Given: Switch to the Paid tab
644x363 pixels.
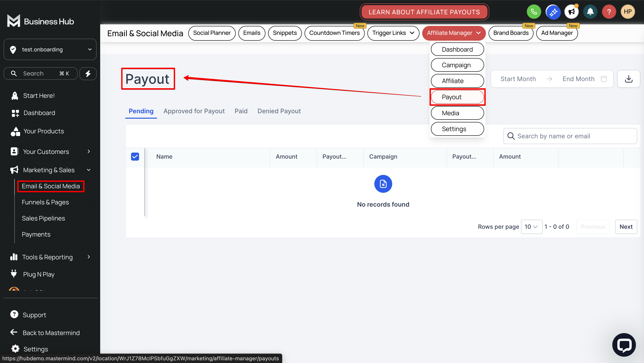Looking at the screenshot, I should point(241,111).
